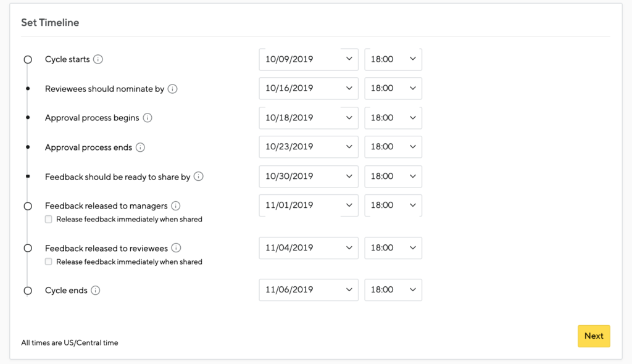
Task: Click info icon beside Approval process ends
Action: [140, 147]
